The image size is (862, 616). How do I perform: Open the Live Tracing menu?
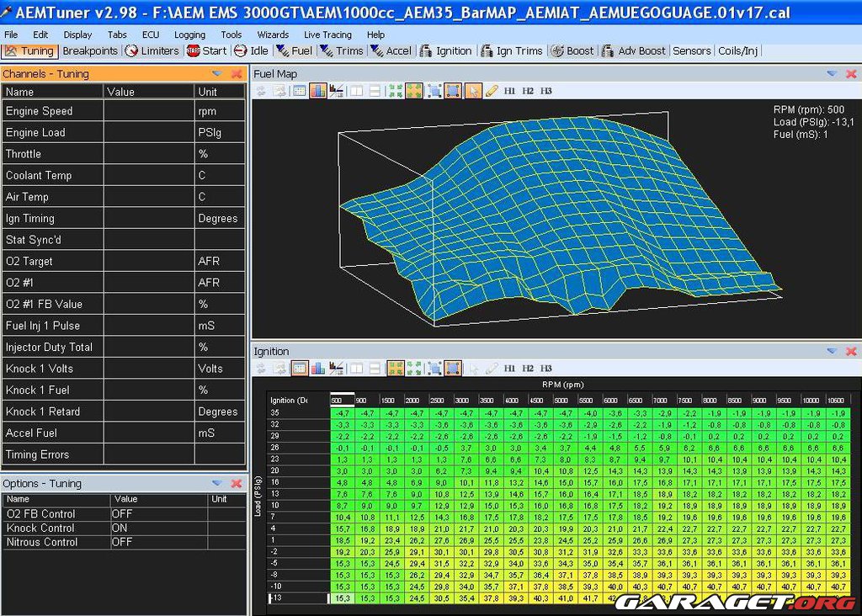point(327,35)
